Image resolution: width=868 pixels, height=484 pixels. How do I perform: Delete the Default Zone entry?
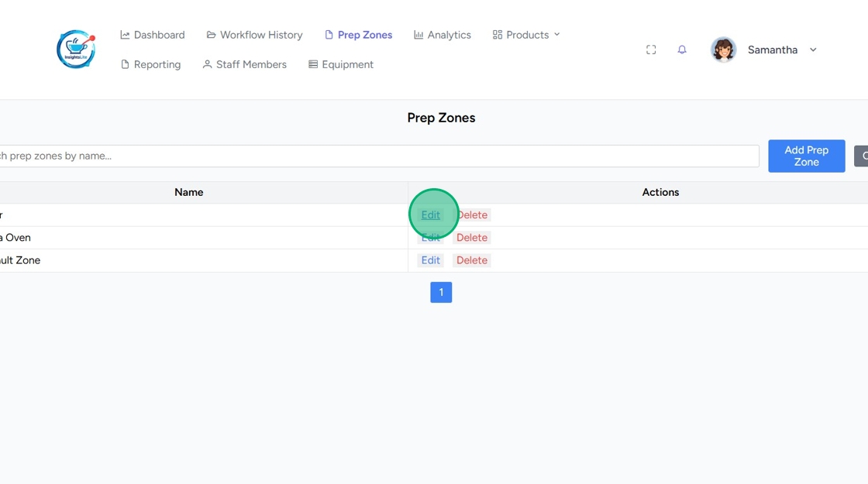(x=472, y=260)
